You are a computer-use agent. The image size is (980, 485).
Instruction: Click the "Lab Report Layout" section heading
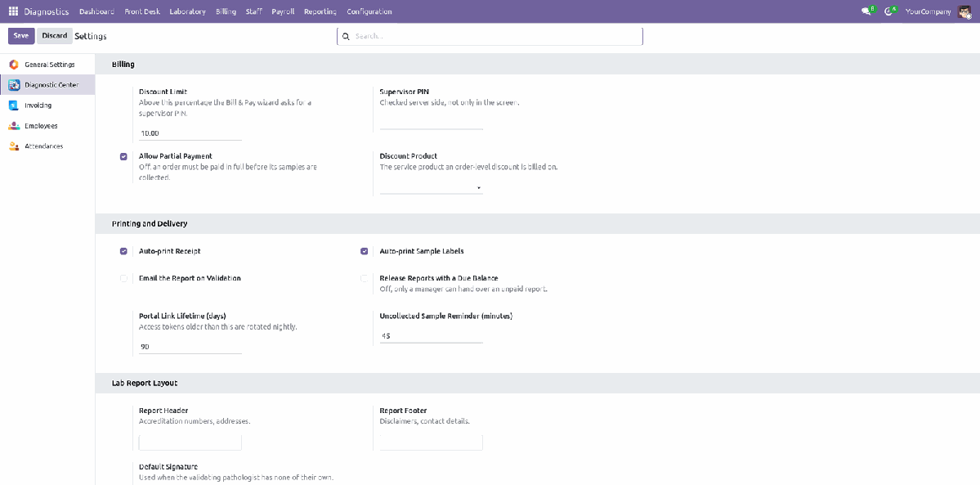pyautogui.click(x=145, y=383)
